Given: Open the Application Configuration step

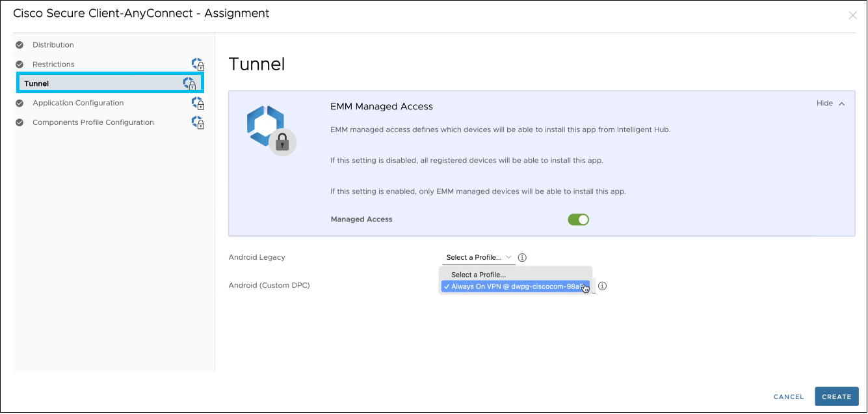Looking at the screenshot, I should click(x=78, y=103).
